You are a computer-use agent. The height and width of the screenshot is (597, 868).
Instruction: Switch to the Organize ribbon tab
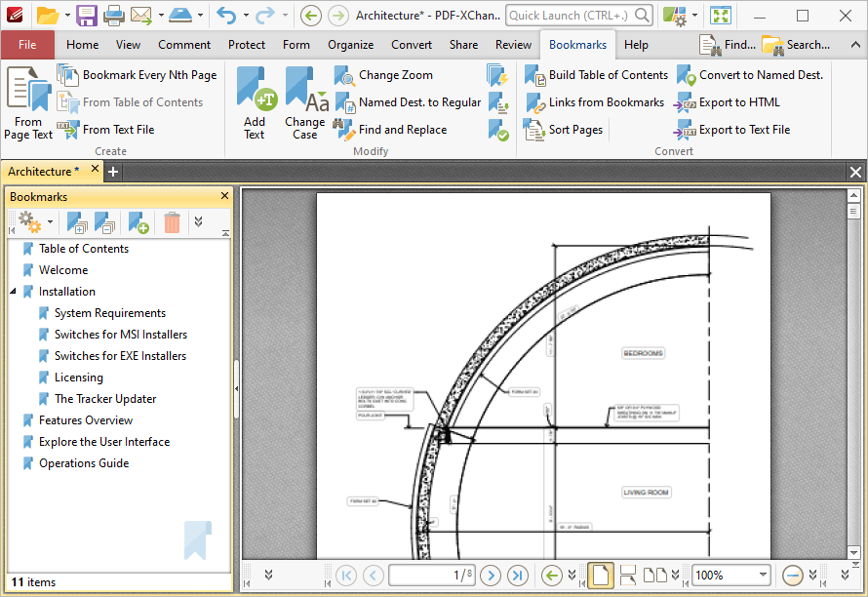(350, 45)
